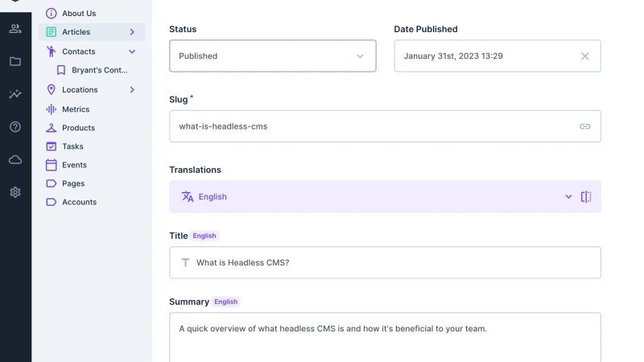Expand the Locations collection chevron
The width and height of the screenshot is (644, 362).
pos(132,90)
